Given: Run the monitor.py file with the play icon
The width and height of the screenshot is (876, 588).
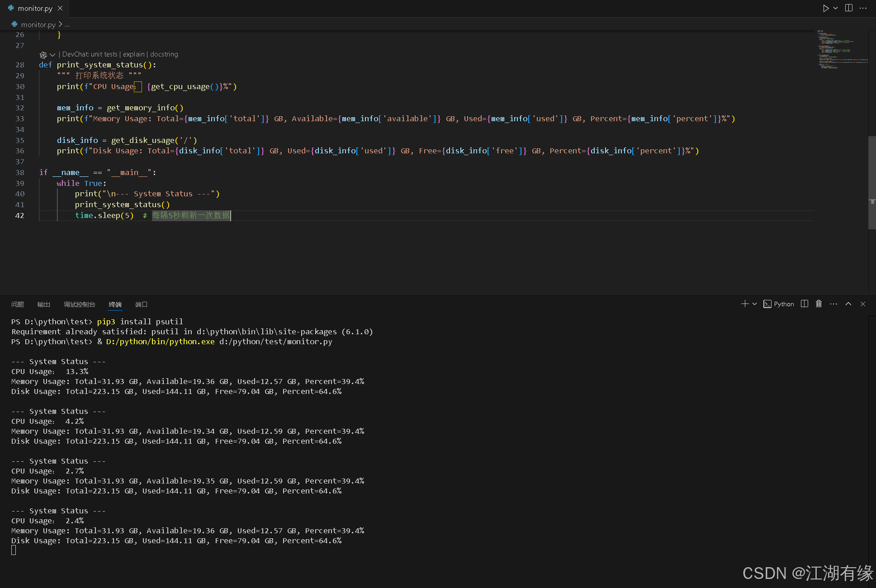Looking at the screenshot, I should (x=826, y=8).
